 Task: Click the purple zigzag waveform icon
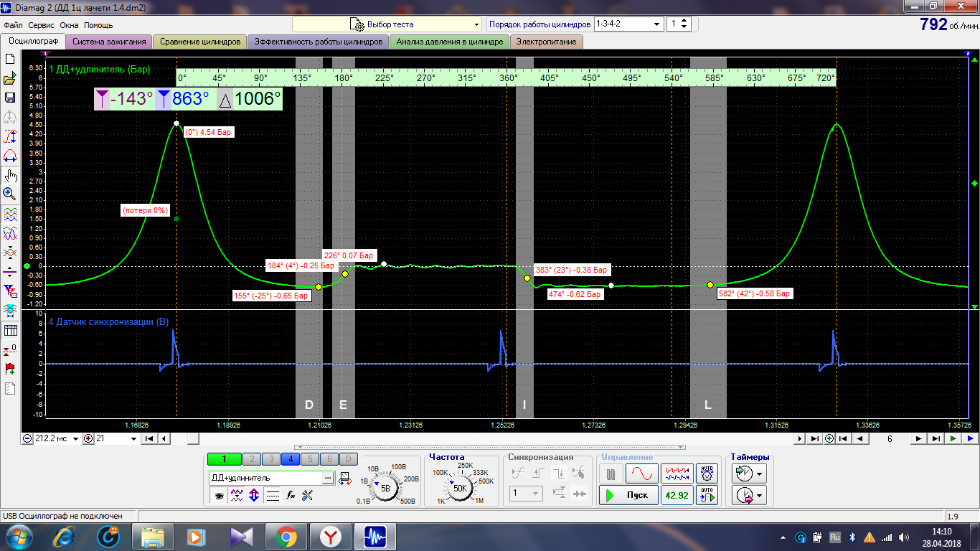pos(237,494)
